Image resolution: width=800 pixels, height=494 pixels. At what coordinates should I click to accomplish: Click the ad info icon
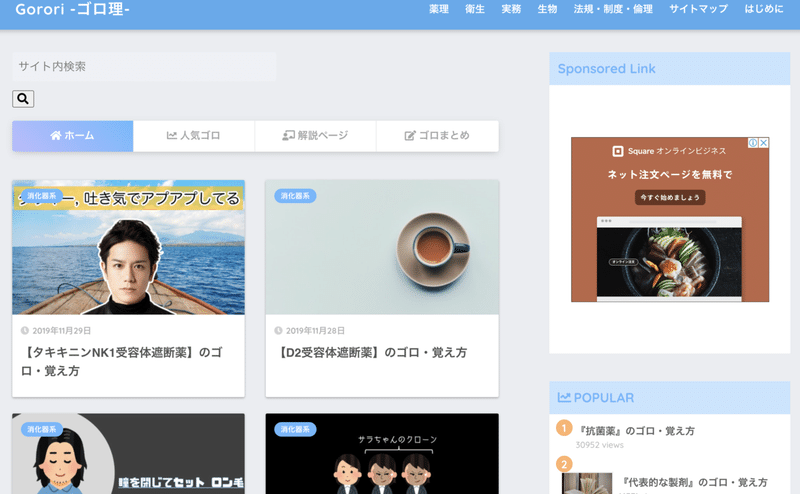tap(753, 143)
